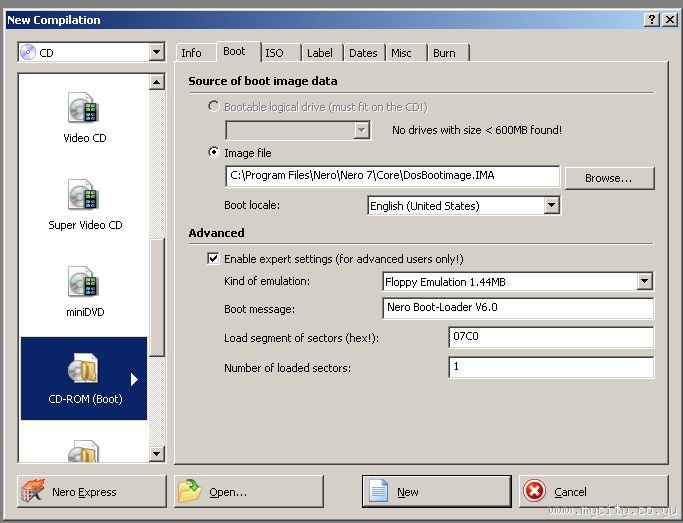The image size is (683, 523).
Task: Switch to the Burn tab
Action: (444, 53)
